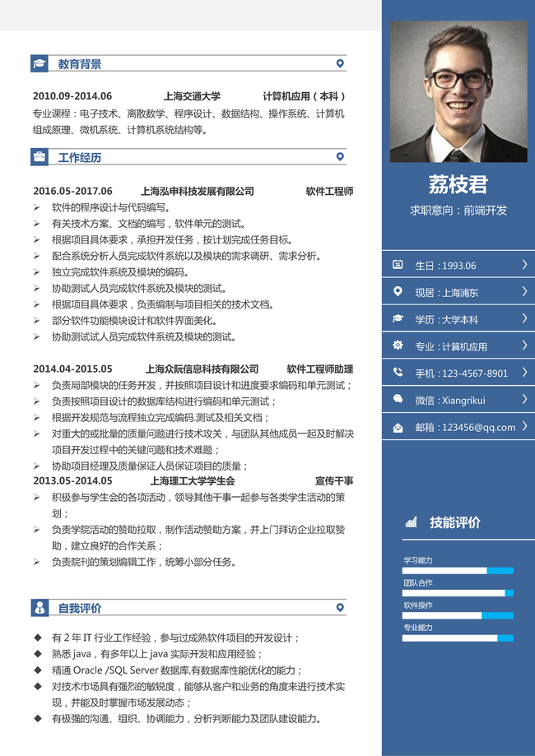Click the 专业能力 skill bar
This screenshot has height=756, width=535.
click(x=458, y=638)
